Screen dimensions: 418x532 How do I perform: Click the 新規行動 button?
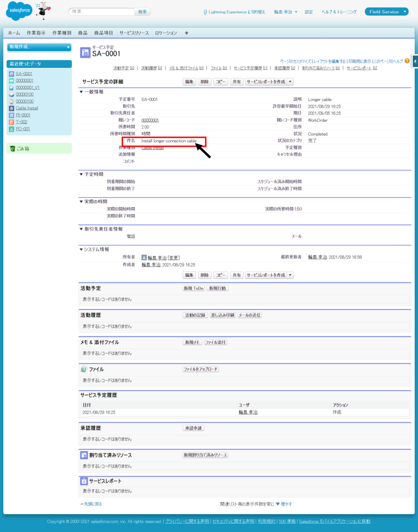tap(217, 288)
